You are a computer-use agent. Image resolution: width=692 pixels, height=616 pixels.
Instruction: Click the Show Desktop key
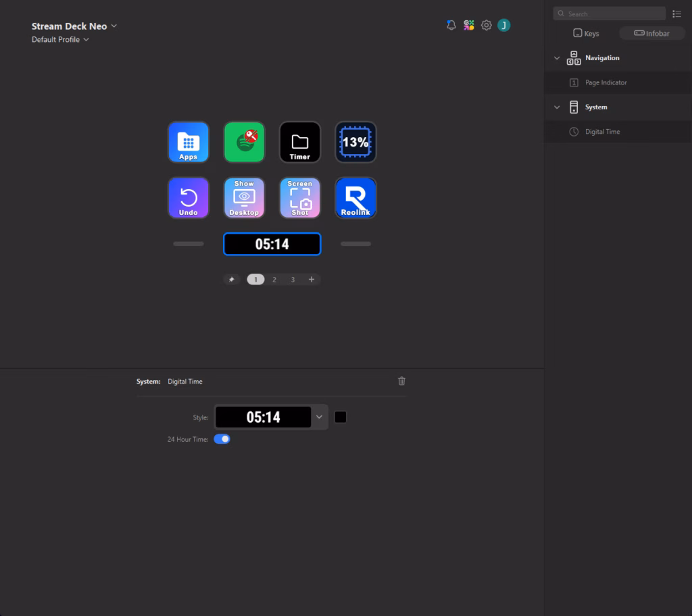coord(244,198)
